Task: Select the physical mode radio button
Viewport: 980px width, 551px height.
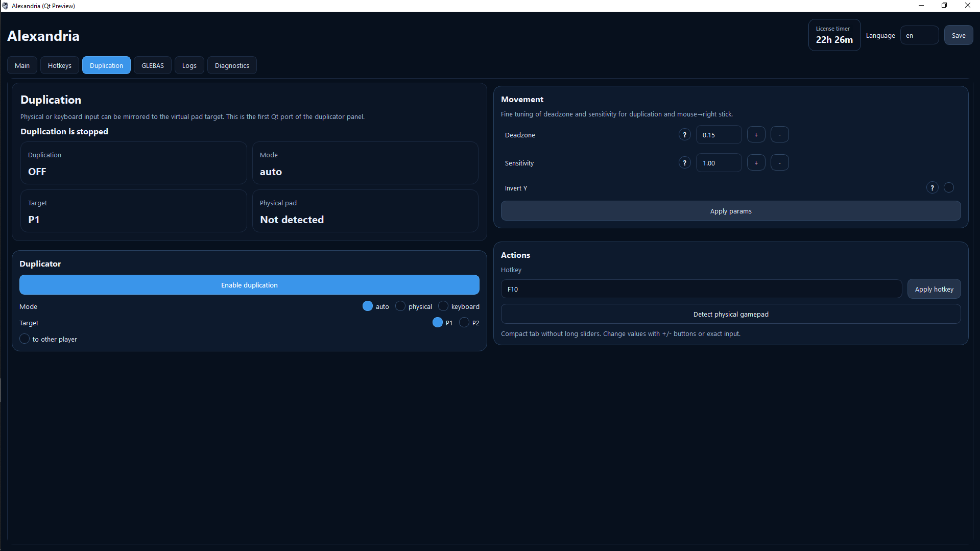Action: click(x=400, y=306)
